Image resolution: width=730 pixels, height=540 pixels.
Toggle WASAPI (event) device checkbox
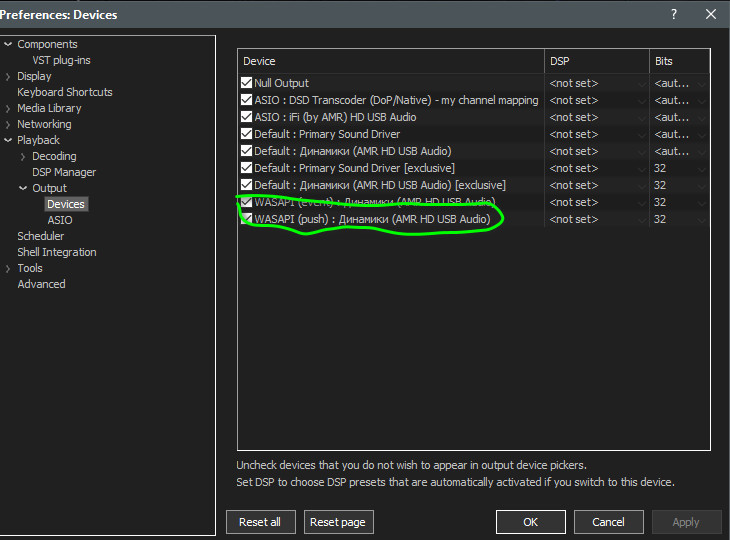point(246,202)
